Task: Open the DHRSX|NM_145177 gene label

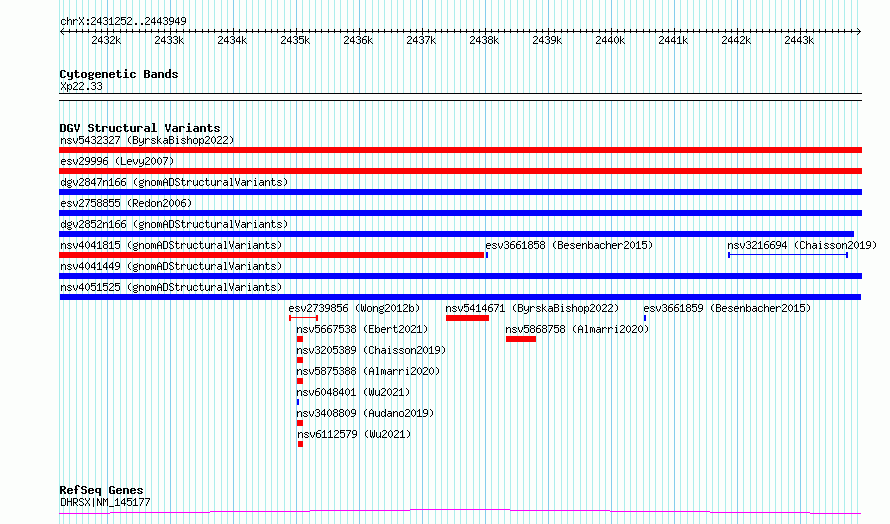Action: click(105, 502)
